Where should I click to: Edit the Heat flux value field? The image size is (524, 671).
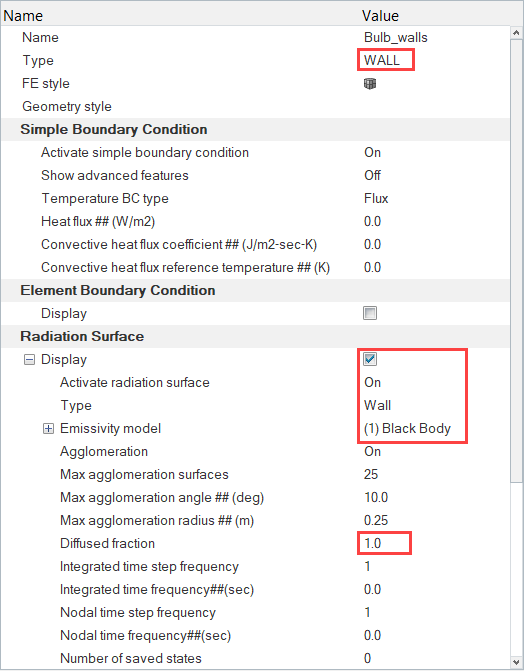point(372,222)
